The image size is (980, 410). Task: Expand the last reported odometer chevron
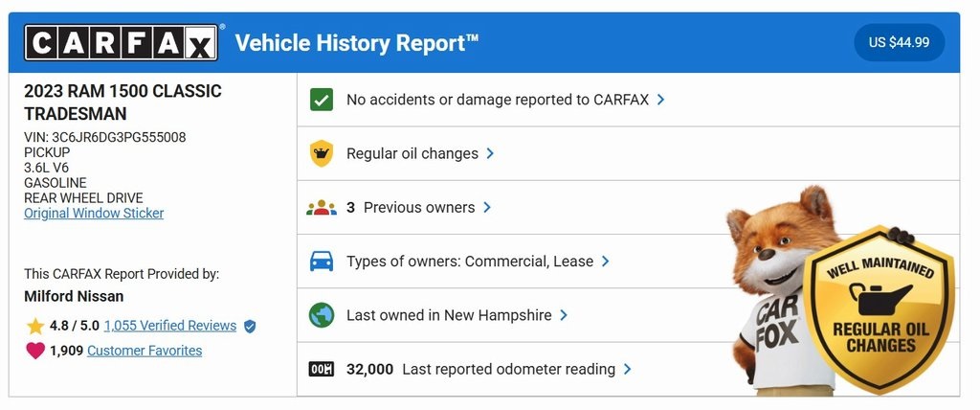[627, 369]
